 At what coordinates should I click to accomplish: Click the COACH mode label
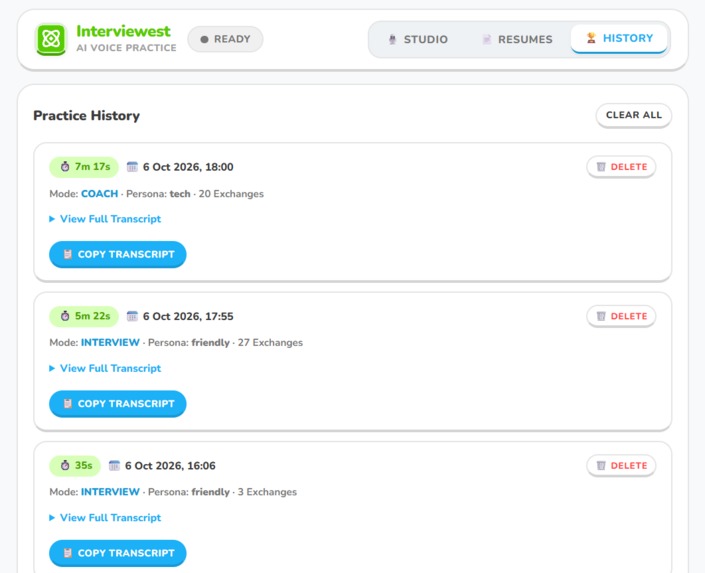99,194
